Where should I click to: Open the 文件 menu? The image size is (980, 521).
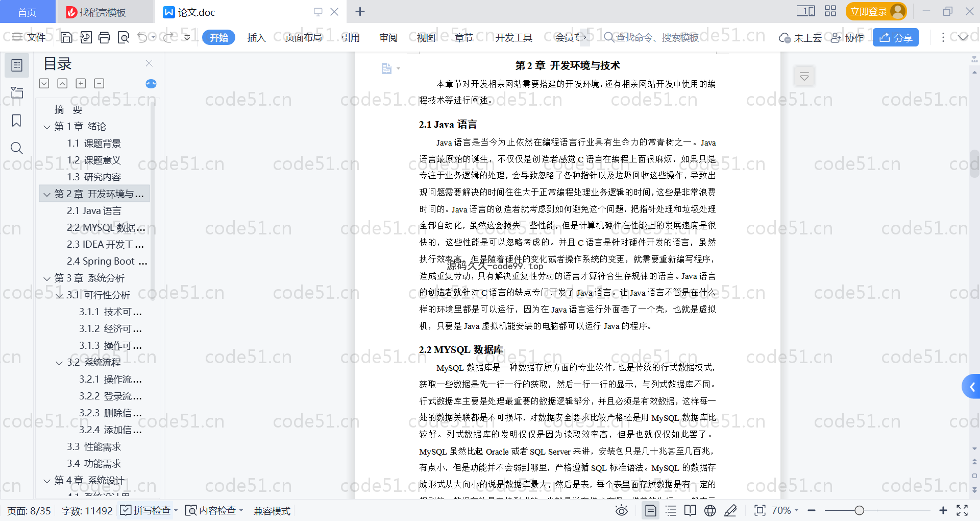click(29, 37)
